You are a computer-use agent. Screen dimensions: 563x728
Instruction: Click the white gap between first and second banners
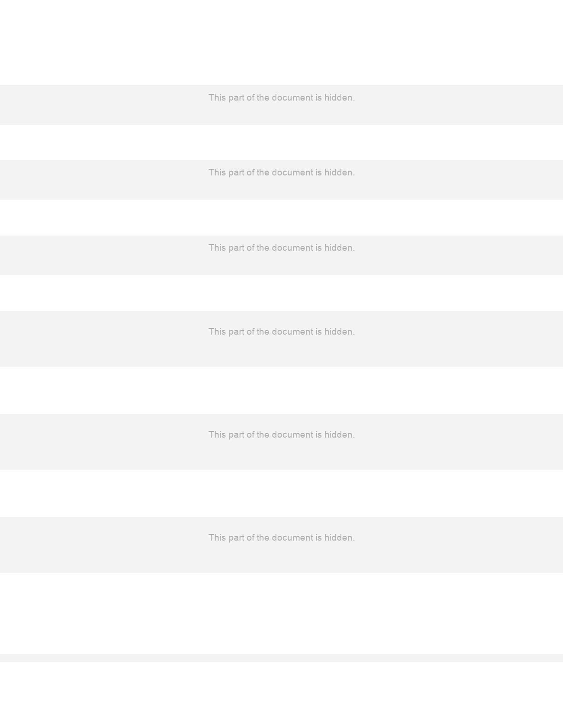pyautogui.click(x=281, y=143)
